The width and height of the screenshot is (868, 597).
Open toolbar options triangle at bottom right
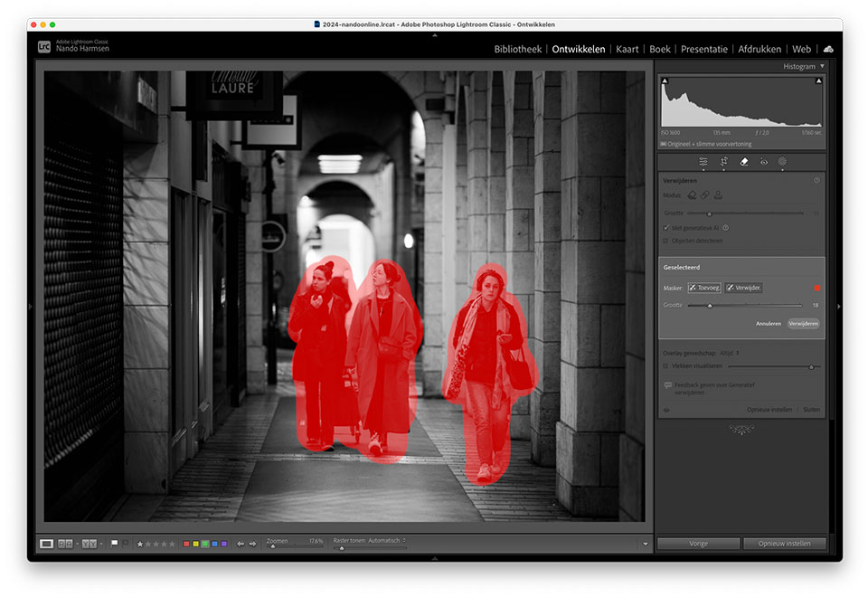(x=645, y=544)
